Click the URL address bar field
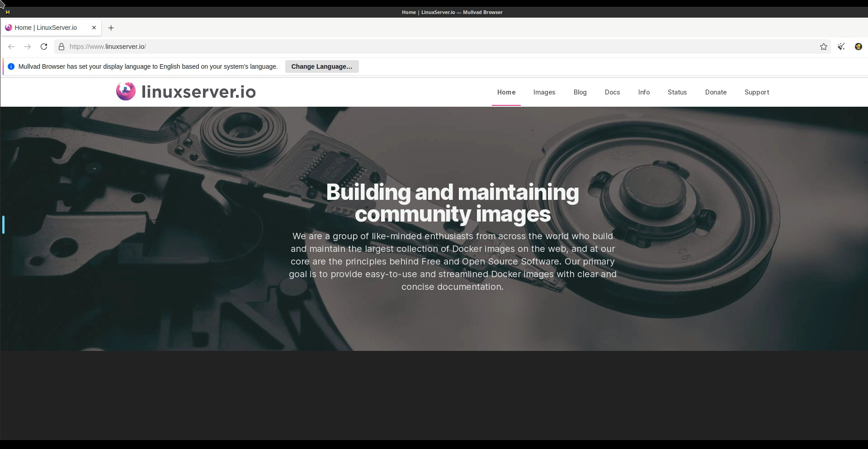Image resolution: width=868 pixels, height=449 pixels. (407, 47)
